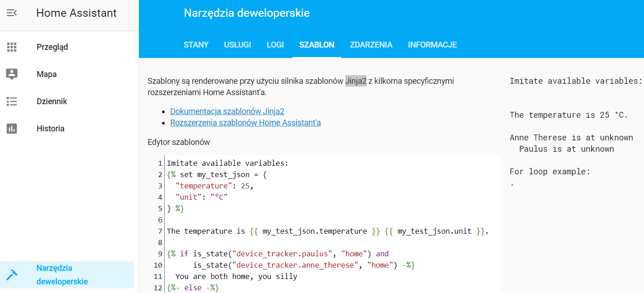Collapse the sidebar with the menu icon
This screenshot has width=644, height=293.
[x=12, y=13]
